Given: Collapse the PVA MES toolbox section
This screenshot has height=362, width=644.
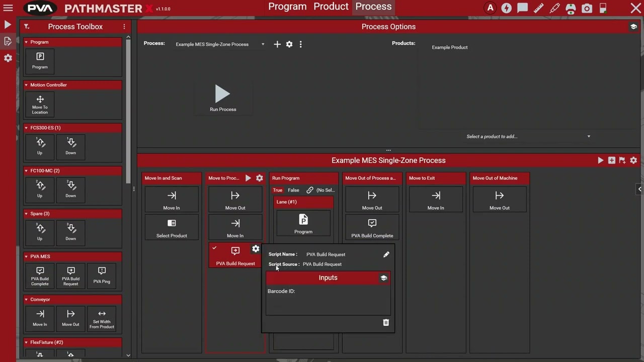Looking at the screenshot, I should click(26, 256).
